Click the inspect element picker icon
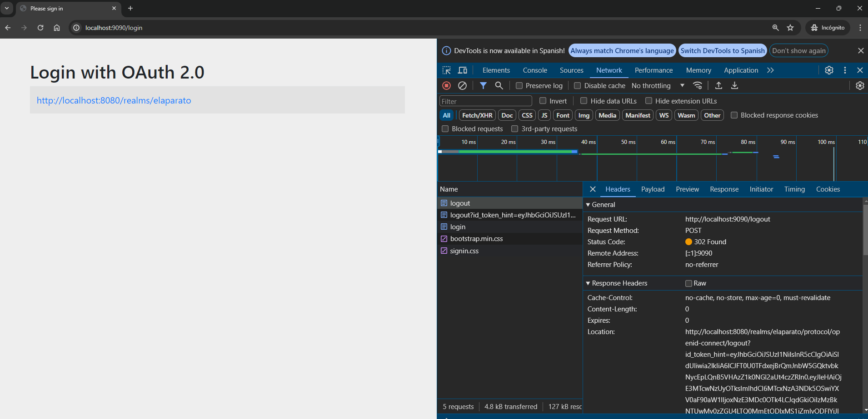 click(447, 70)
